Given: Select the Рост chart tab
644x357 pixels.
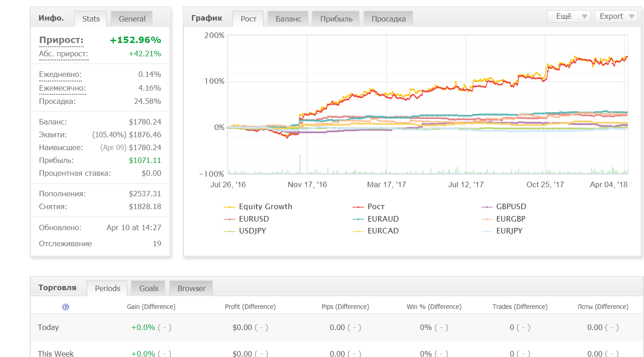Looking at the screenshot, I should point(249,19).
